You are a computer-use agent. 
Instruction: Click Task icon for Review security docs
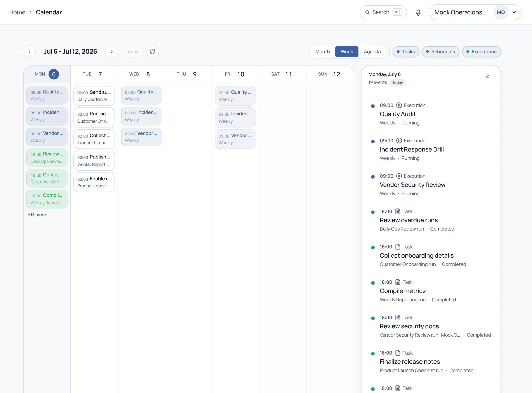click(x=398, y=318)
